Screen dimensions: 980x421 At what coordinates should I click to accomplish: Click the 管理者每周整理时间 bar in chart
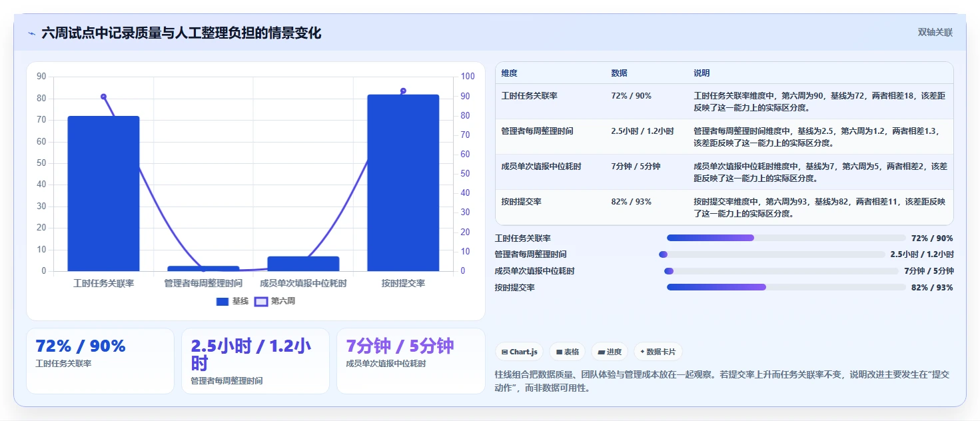pyautogui.click(x=203, y=268)
